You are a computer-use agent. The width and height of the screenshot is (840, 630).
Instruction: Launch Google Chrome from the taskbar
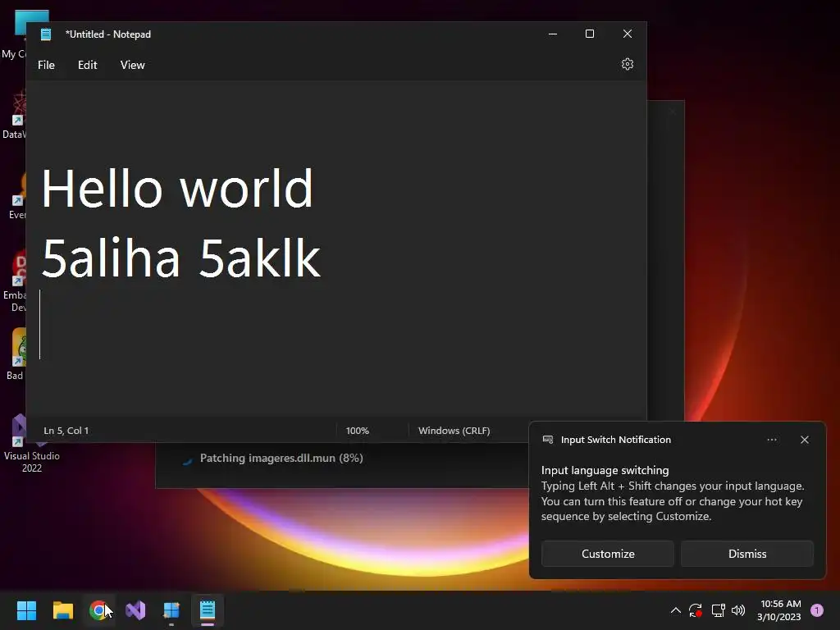98,610
